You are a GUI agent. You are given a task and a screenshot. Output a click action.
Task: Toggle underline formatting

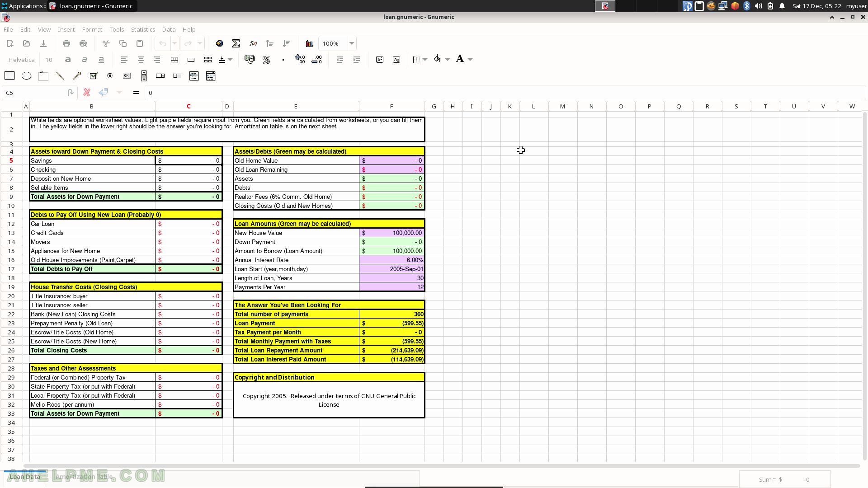(101, 60)
